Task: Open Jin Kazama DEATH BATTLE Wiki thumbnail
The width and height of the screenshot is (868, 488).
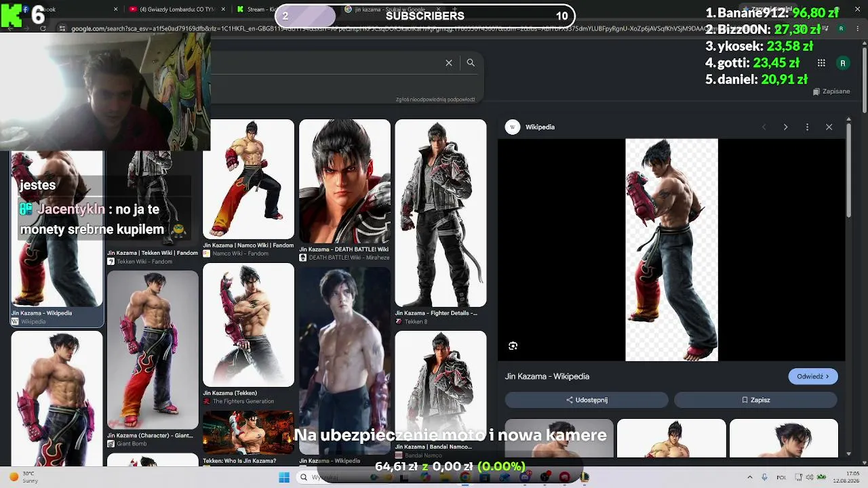Action: click(344, 181)
